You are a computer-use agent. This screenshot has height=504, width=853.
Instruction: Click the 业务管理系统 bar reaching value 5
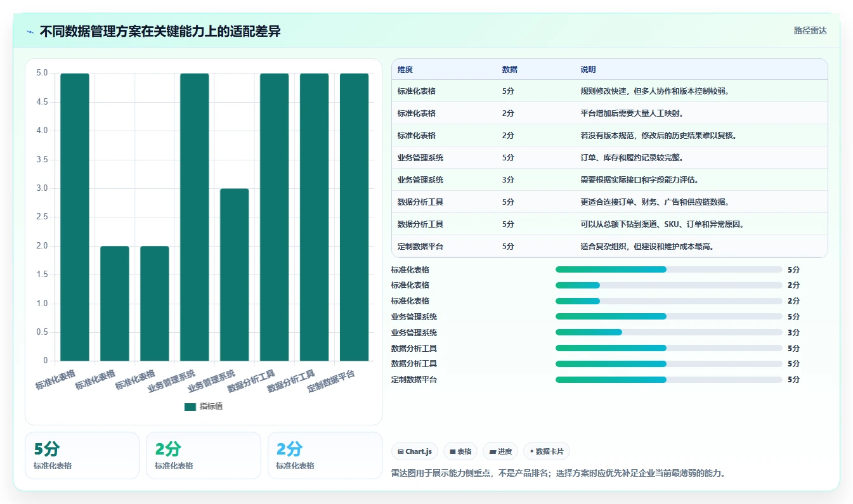coord(195,217)
